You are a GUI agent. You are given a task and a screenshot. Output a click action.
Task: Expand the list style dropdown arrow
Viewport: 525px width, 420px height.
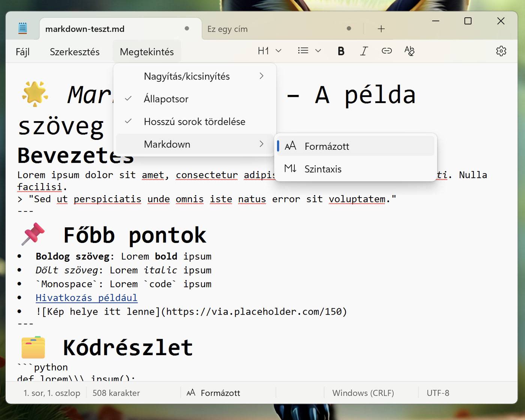(318, 51)
